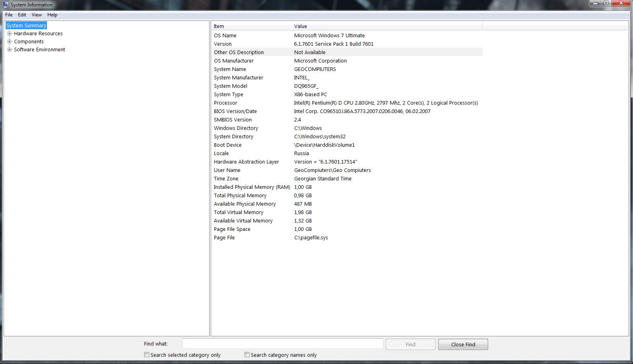Click the Item column header
Screen dimensions: 633x364
(251, 26)
